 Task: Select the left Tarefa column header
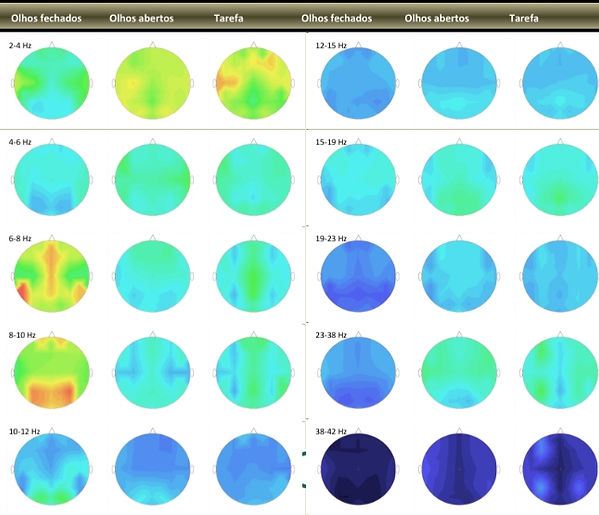(228, 18)
